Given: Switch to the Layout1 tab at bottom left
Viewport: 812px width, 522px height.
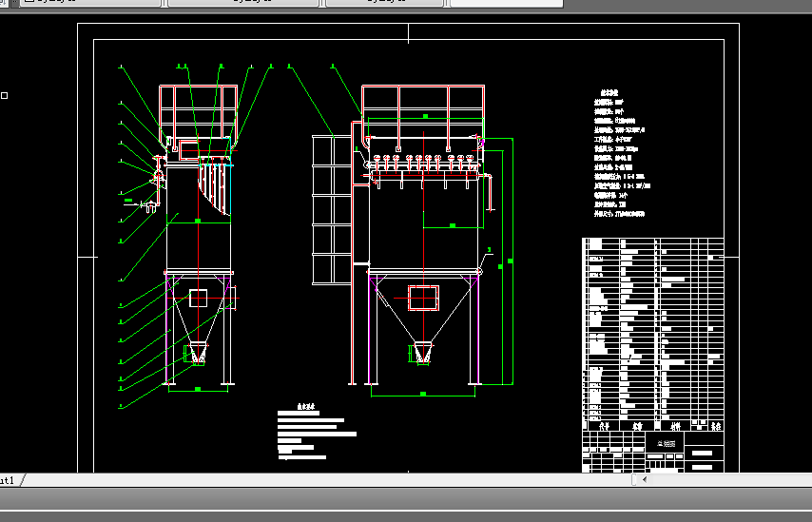Looking at the screenshot, I should 10,480.
